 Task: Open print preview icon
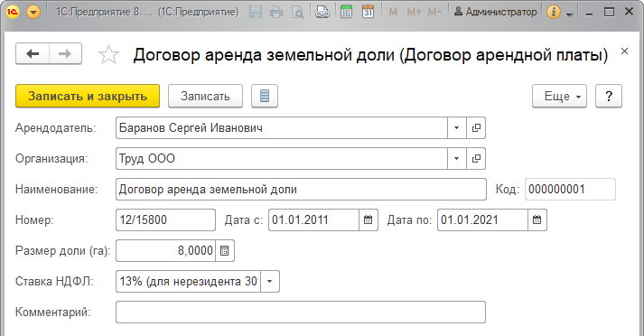tap(297, 12)
